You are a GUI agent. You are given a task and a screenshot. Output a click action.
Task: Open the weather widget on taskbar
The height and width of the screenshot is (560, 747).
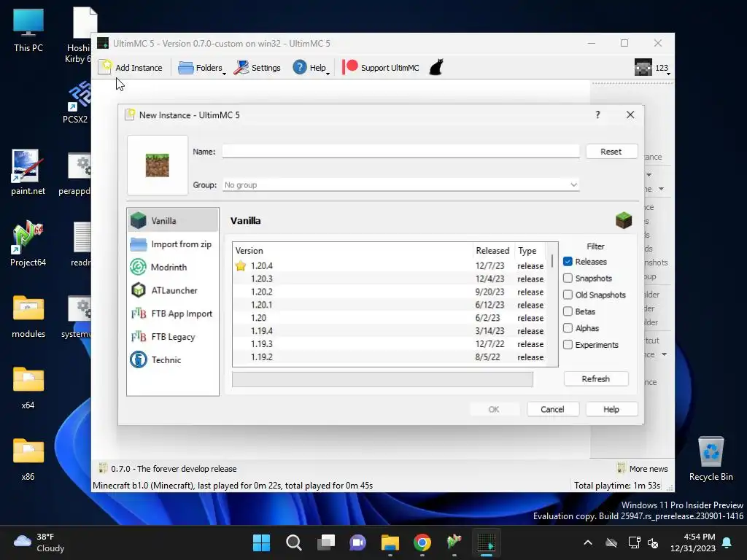[39, 542]
